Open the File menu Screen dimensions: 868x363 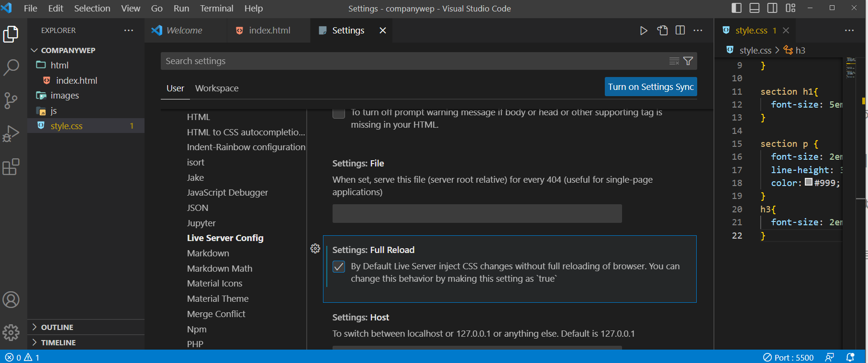pyautogui.click(x=31, y=8)
